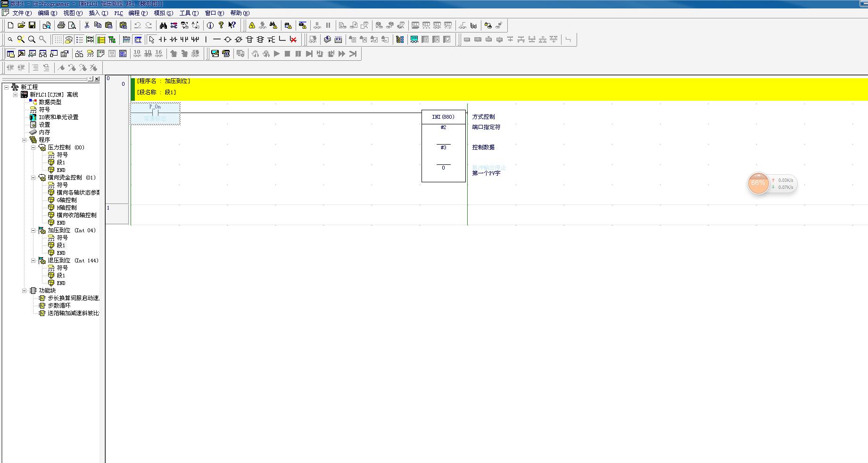Viewport: 868px width, 463px height.
Task: Collapse the 压力控制 (00) program node
Action: coord(33,147)
